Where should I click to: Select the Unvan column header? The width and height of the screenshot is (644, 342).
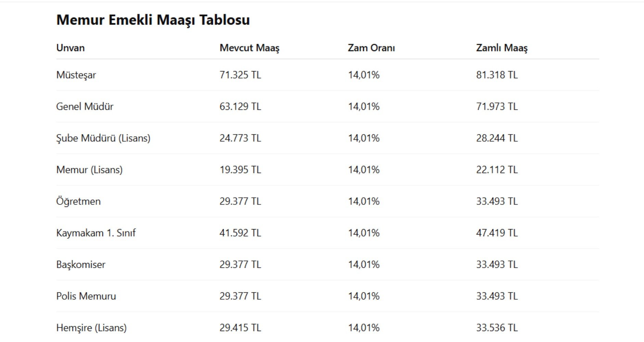point(71,48)
